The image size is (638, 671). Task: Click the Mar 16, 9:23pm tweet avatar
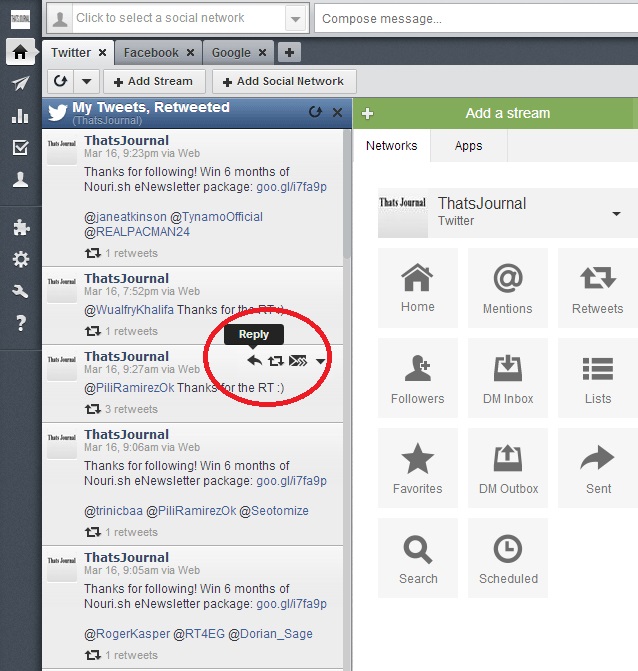(62, 150)
